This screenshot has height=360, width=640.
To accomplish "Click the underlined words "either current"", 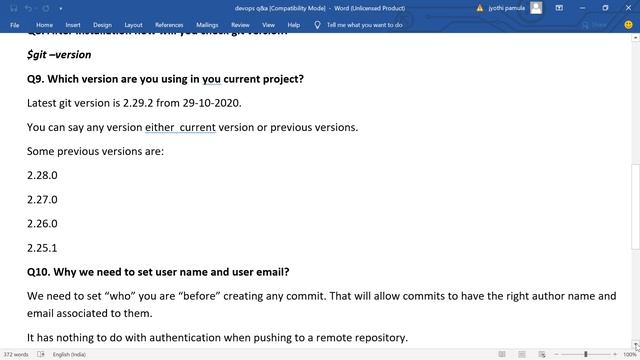I will click(180, 127).
